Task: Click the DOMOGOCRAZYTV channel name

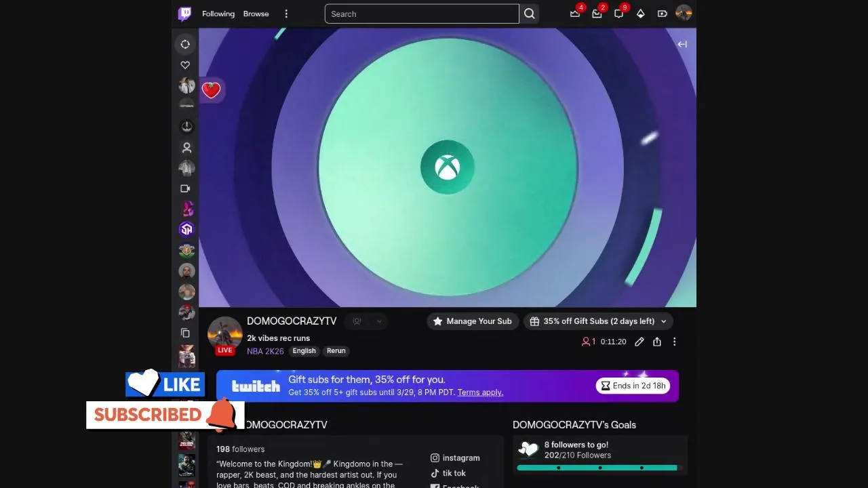Action: pos(292,321)
